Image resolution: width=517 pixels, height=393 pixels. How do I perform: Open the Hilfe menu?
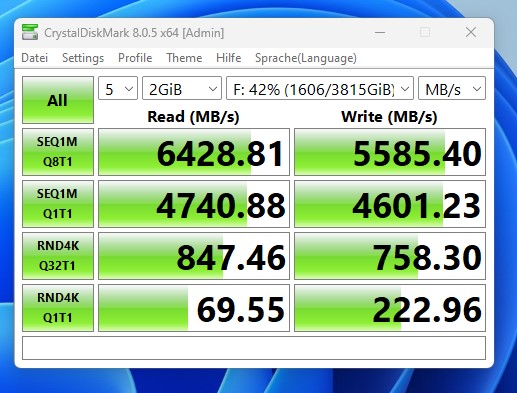229,58
